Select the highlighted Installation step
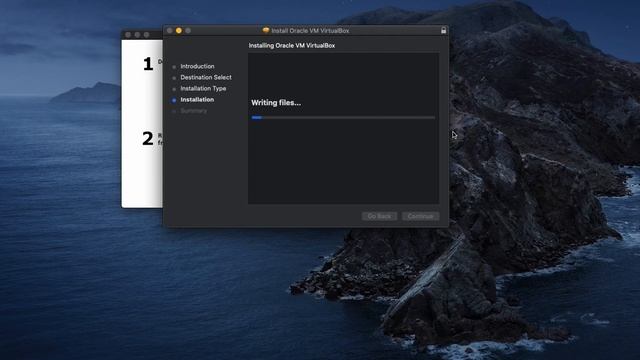Screen dimensions: 640x360 tap(197, 100)
